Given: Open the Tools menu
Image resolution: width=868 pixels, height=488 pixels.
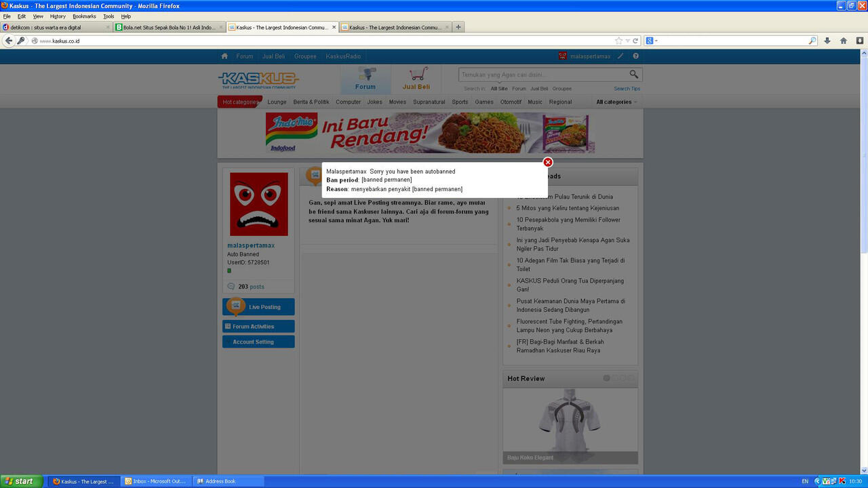Looking at the screenshot, I should click(x=108, y=16).
